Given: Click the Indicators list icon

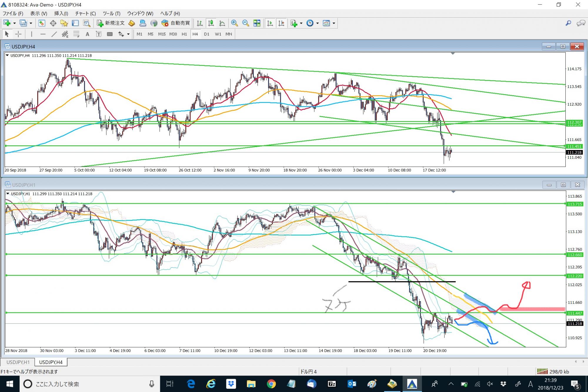Looking at the screenshot, I should click(294, 23).
